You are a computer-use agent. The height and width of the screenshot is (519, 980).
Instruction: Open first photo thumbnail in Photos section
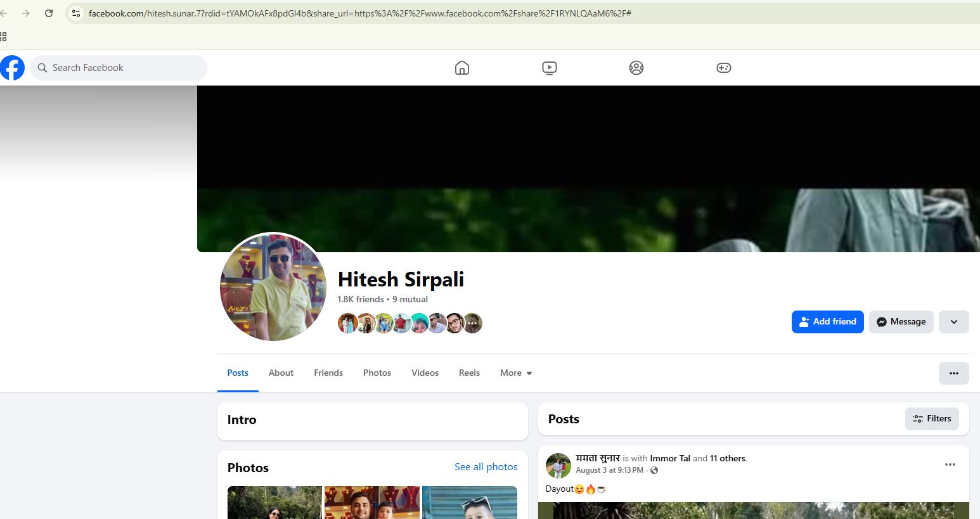[x=274, y=503]
